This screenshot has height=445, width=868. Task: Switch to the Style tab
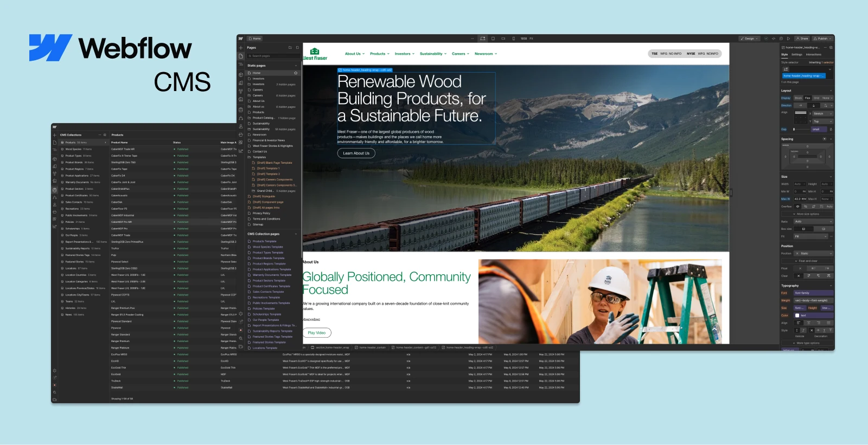(x=784, y=55)
